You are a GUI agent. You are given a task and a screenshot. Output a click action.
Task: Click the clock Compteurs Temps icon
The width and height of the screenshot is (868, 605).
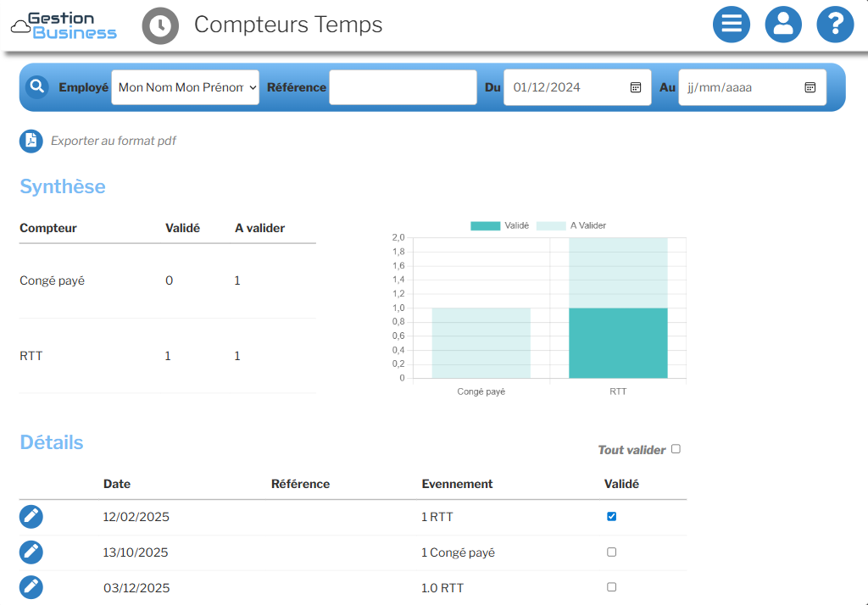pyautogui.click(x=160, y=26)
